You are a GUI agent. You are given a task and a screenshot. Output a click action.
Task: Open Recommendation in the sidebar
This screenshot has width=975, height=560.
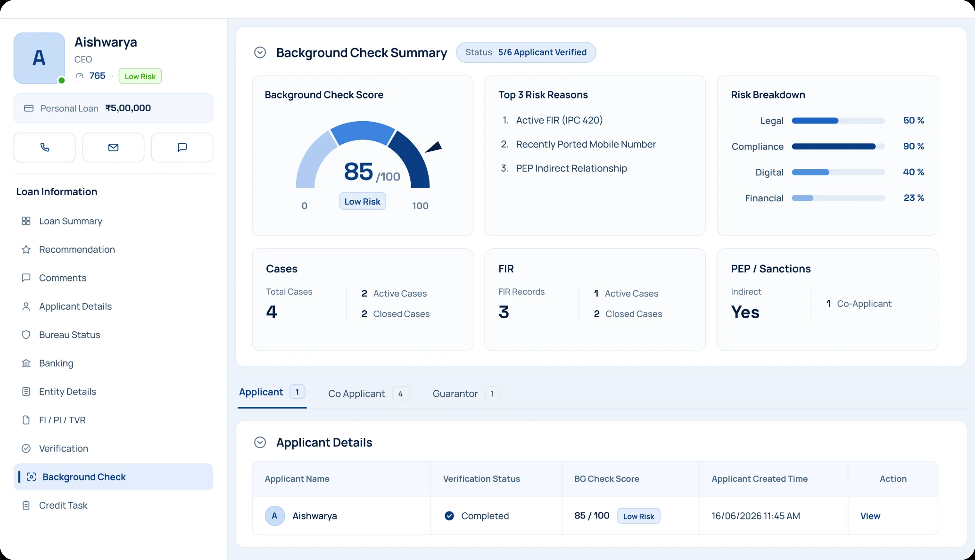coord(113,249)
